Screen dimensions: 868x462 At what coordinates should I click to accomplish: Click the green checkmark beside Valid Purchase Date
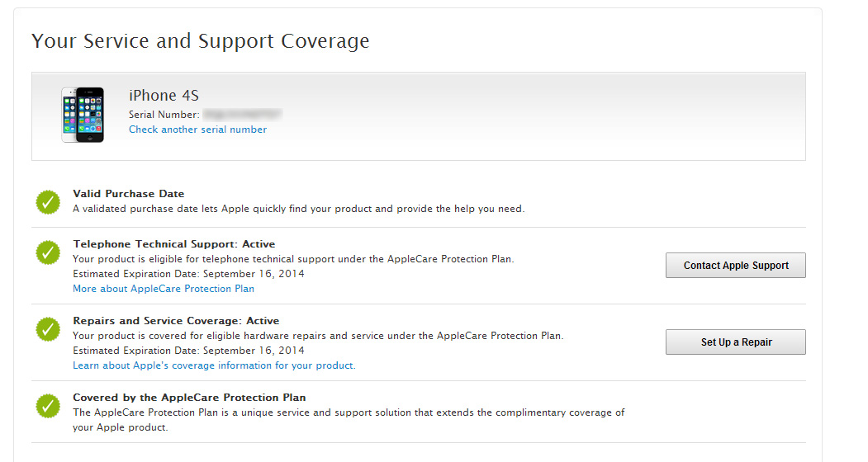[48, 202]
